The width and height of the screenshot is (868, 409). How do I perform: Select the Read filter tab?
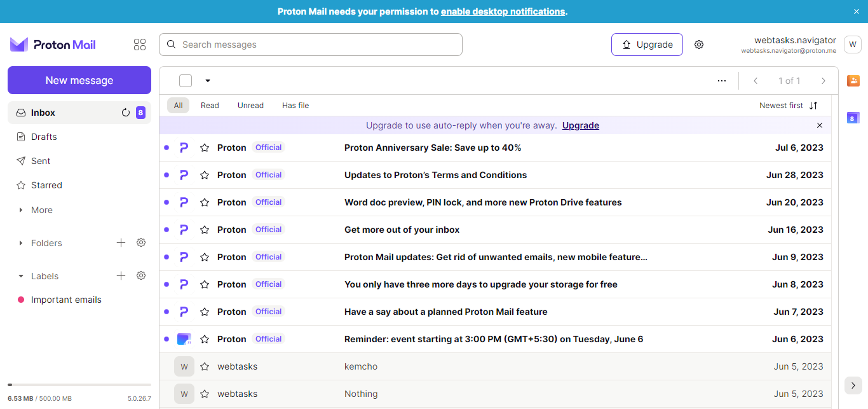(210, 106)
